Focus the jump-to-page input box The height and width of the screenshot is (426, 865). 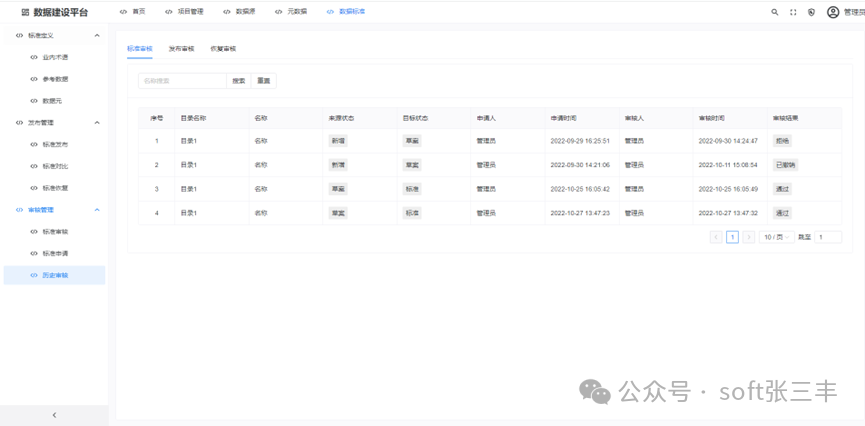pos(828,237)
